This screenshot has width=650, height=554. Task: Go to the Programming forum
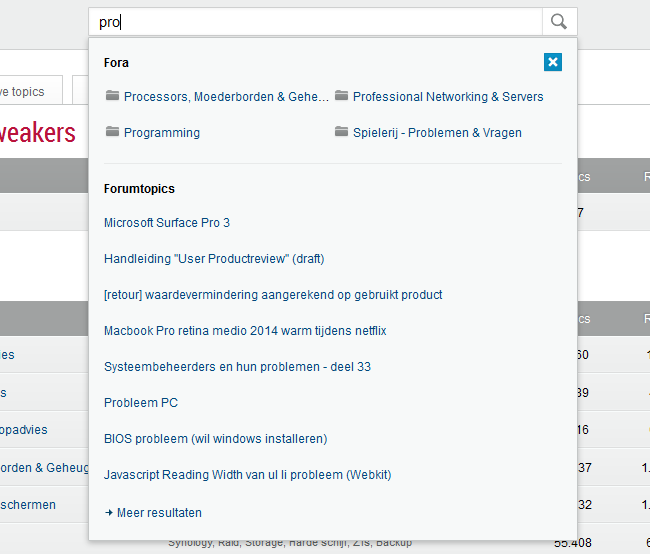162,133
